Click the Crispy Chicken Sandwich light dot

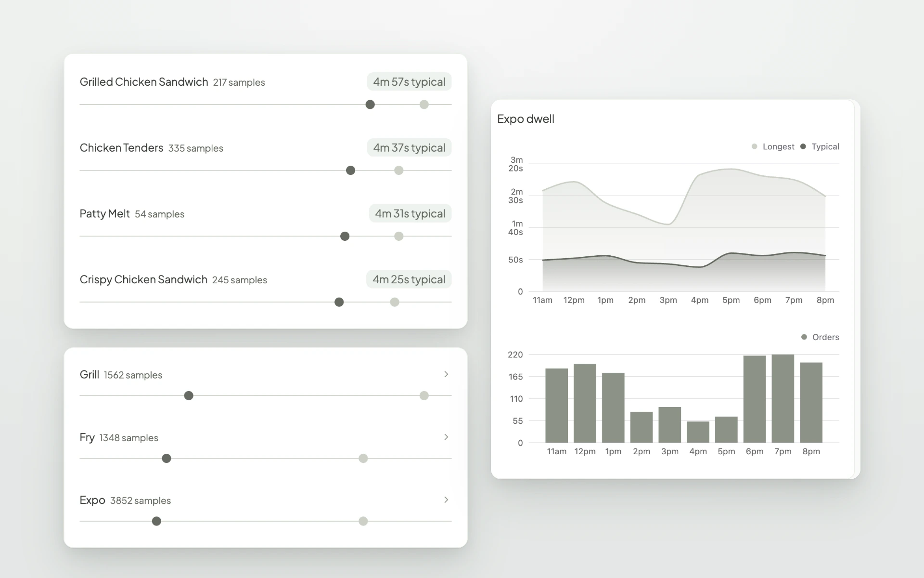[x=395, y=302]
